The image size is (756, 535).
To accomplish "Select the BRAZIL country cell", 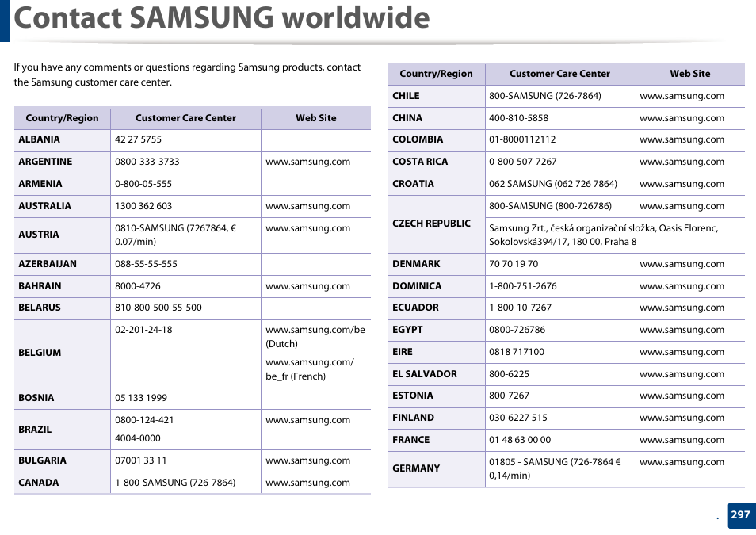I will (62, 430).
